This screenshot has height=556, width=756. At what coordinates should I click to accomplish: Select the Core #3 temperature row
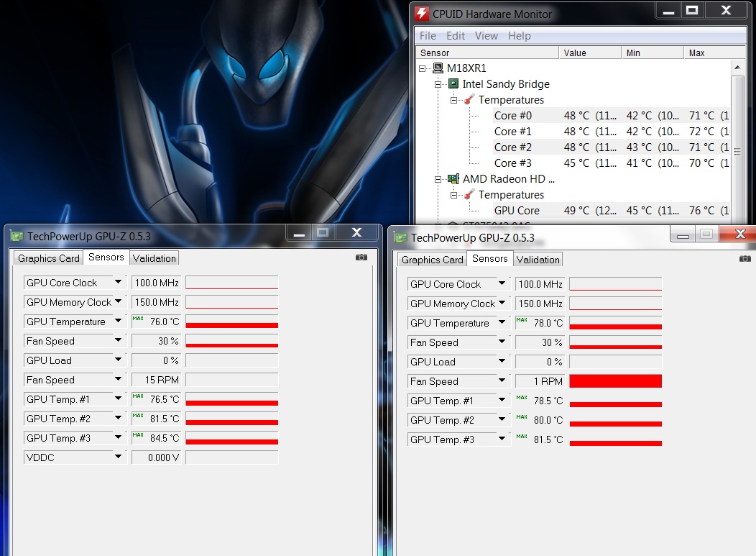(x=612, y=163)
